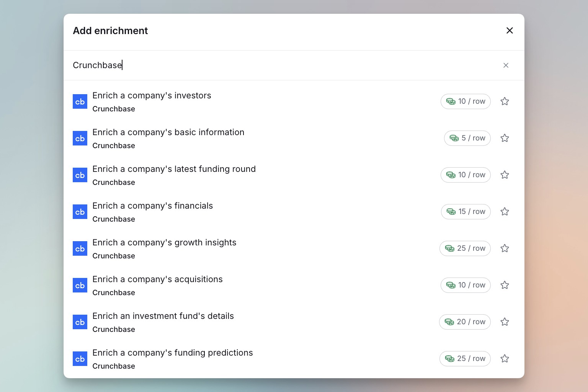This screenshot has width=588, height=392.
Task: Click the 25 / row cost on funding predictions
Action: pos(465,359)
